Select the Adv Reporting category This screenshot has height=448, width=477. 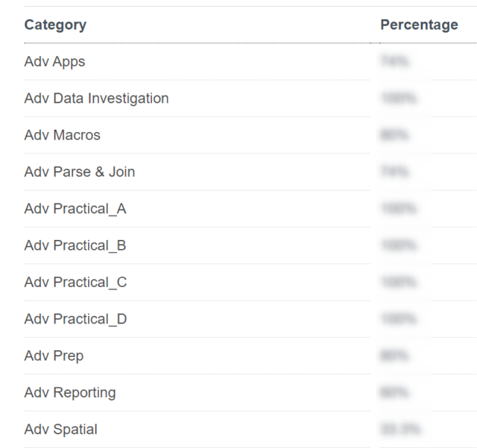(x=70, y=393)
